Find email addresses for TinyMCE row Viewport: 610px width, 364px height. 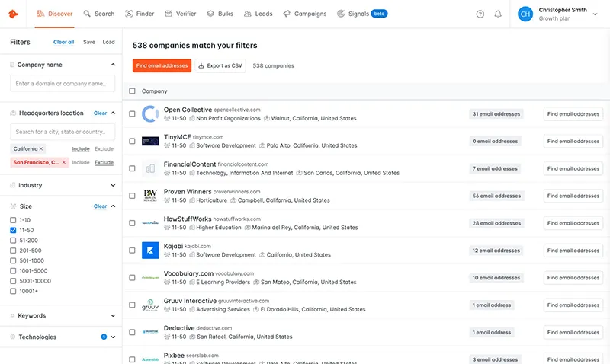coord(573,142)
